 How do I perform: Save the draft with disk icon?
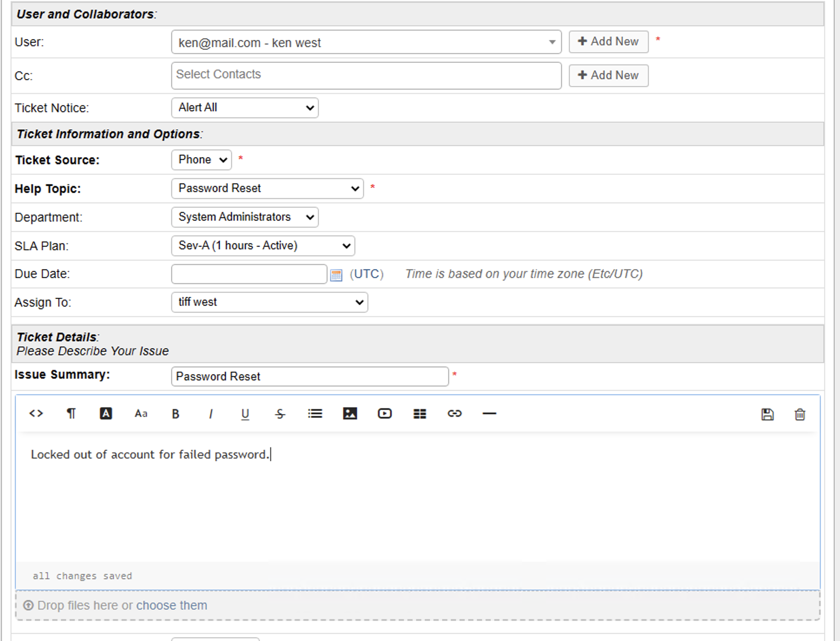point(767,414)
